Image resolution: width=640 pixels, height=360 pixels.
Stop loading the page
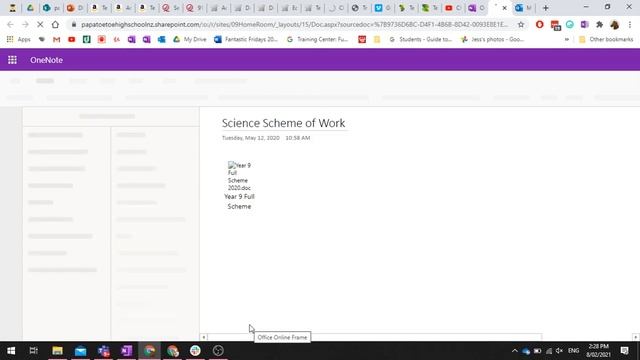[40, 24]
